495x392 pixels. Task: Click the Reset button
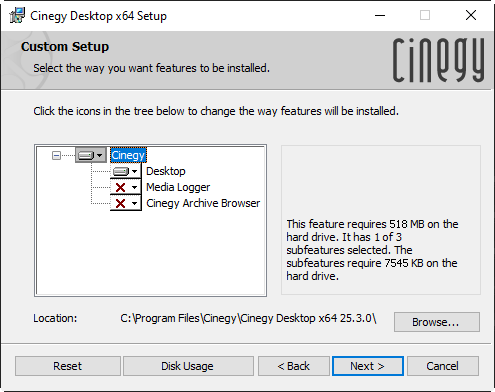(x=68, y=366)
